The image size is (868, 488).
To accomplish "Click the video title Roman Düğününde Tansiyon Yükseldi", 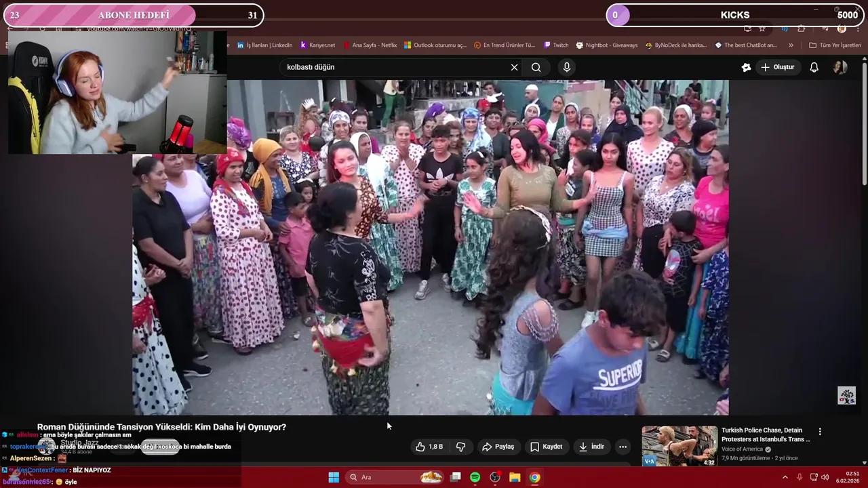I will (x=161, y=427).
